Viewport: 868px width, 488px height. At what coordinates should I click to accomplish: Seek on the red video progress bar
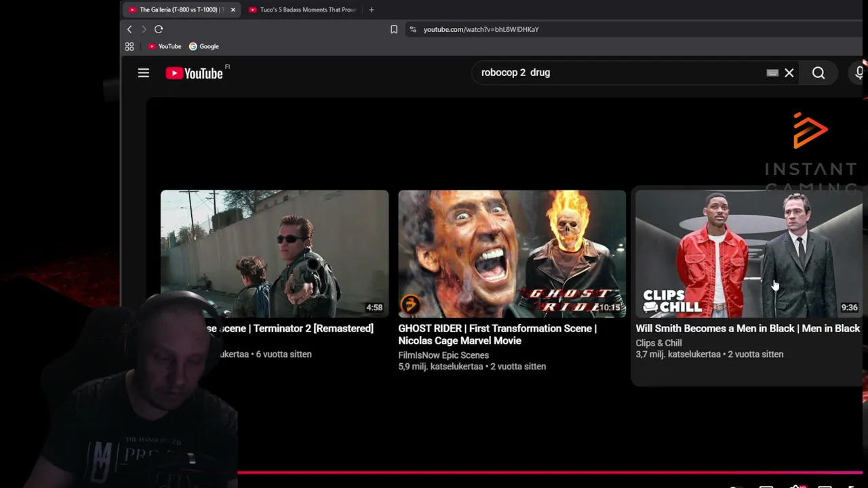click(x=549, y=472)
